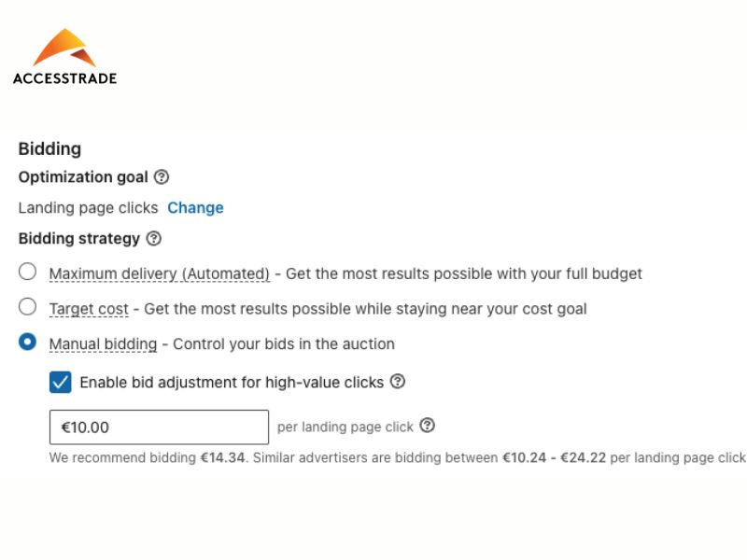Open the Bidding strategy help icon
The image size is (747, 560).
(x=154, y=238)
